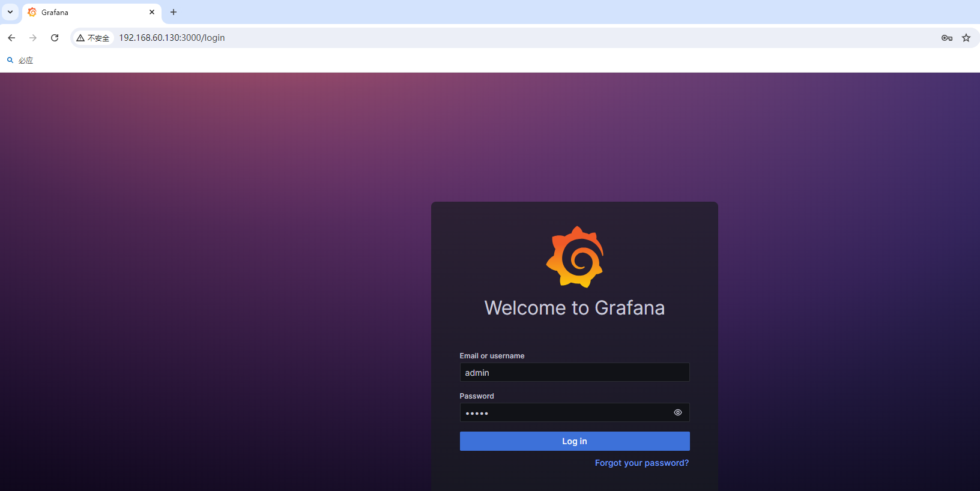Viewport: 980px width, 491px height.
Task: Close the Grafana tab
Action: click(x=152, y=12)
